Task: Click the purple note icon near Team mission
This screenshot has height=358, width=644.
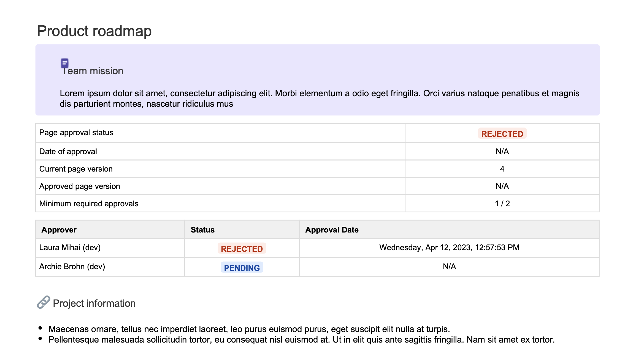Action: [x=65, y=63]
